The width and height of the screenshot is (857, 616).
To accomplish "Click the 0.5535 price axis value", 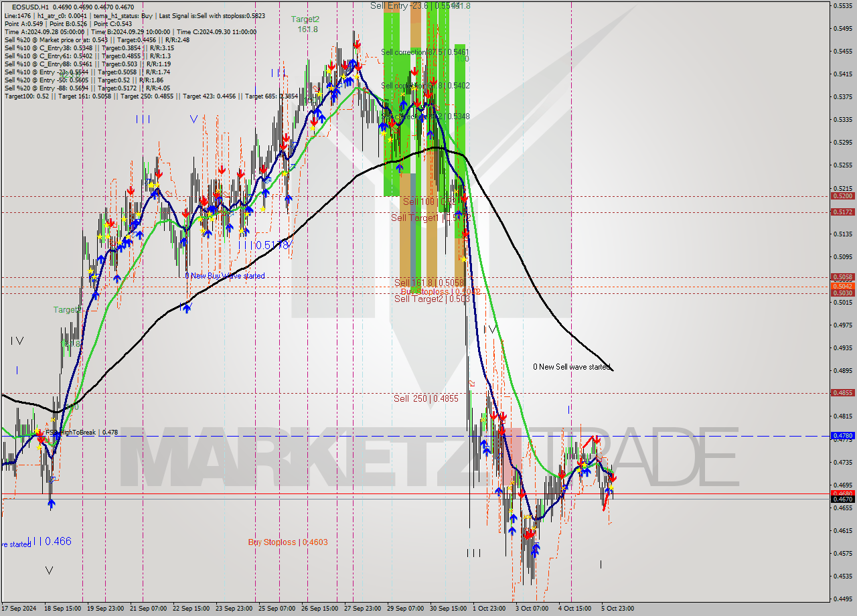I will coord(842,5).
